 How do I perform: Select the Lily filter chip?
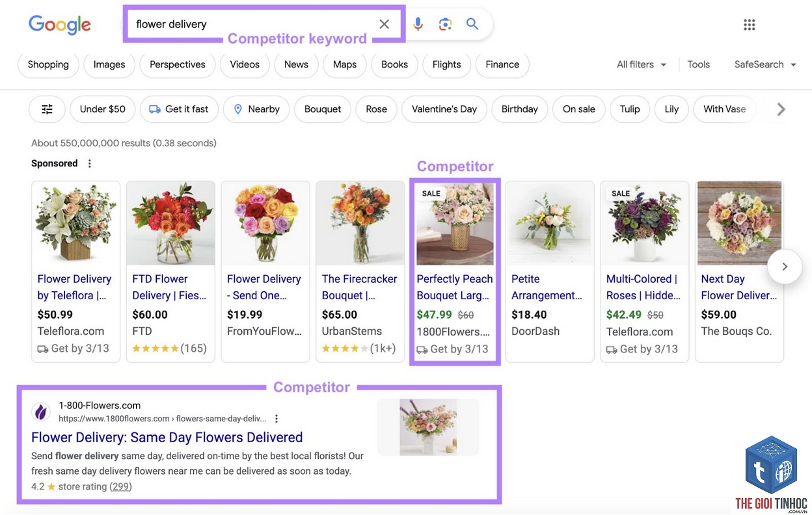click(x=671, y=109)
